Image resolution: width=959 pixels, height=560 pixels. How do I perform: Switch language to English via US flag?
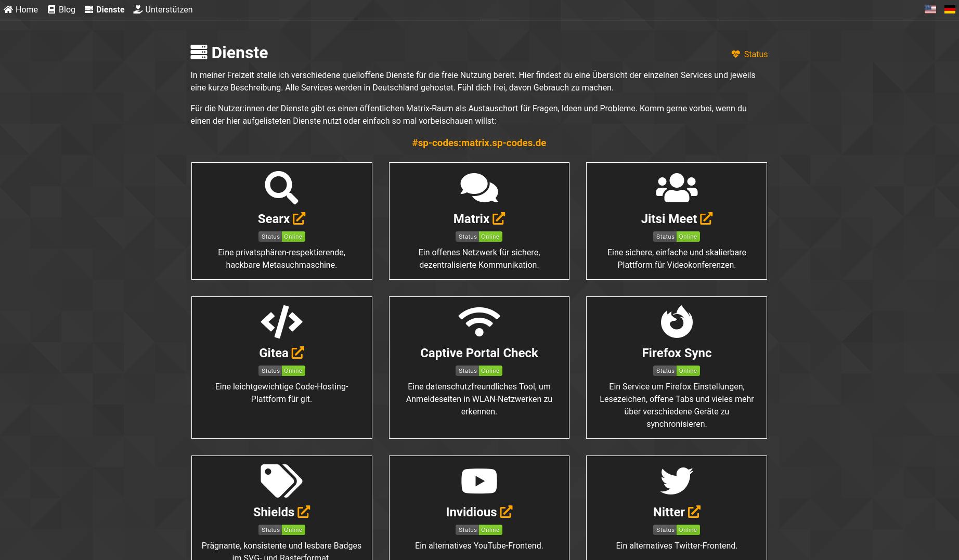[x=930, y=9]
